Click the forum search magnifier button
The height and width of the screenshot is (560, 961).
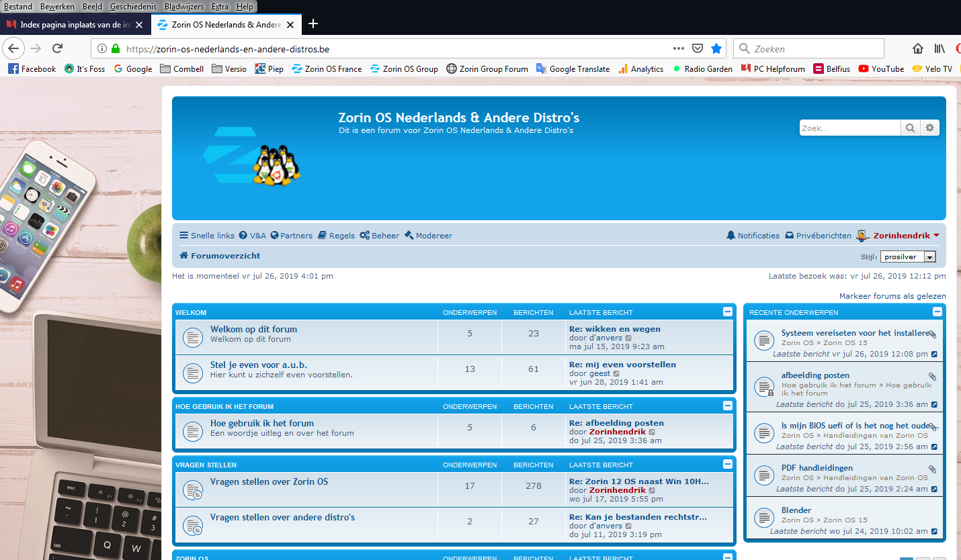click(910, 128)
